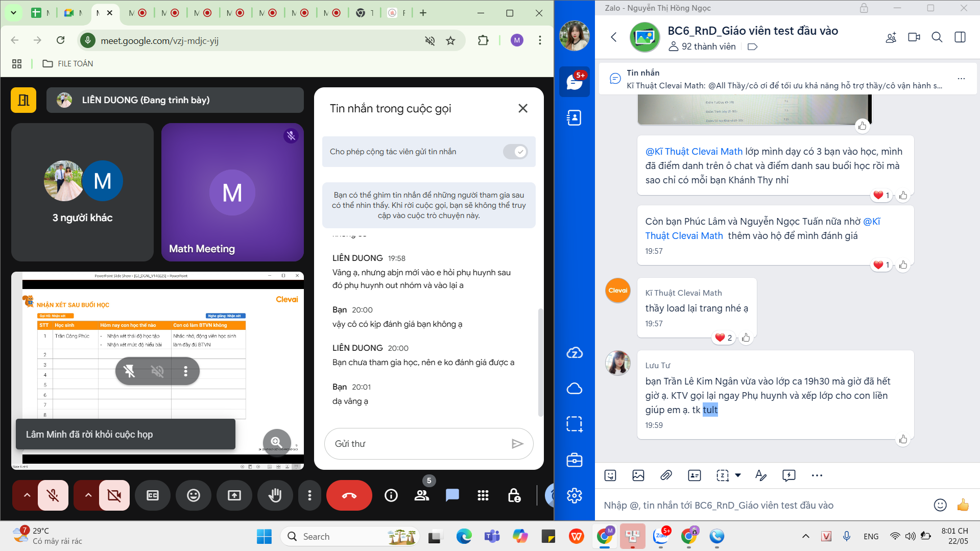
Task: Open the present screen button
Action: [x=234, y=495]
